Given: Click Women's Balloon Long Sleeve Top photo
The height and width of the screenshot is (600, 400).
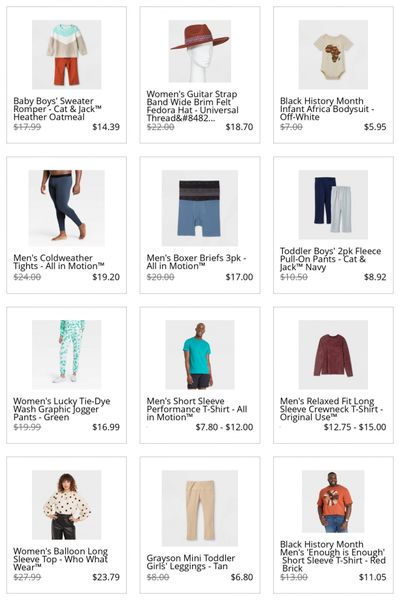Looking at the screenshot, I should 67,505.
